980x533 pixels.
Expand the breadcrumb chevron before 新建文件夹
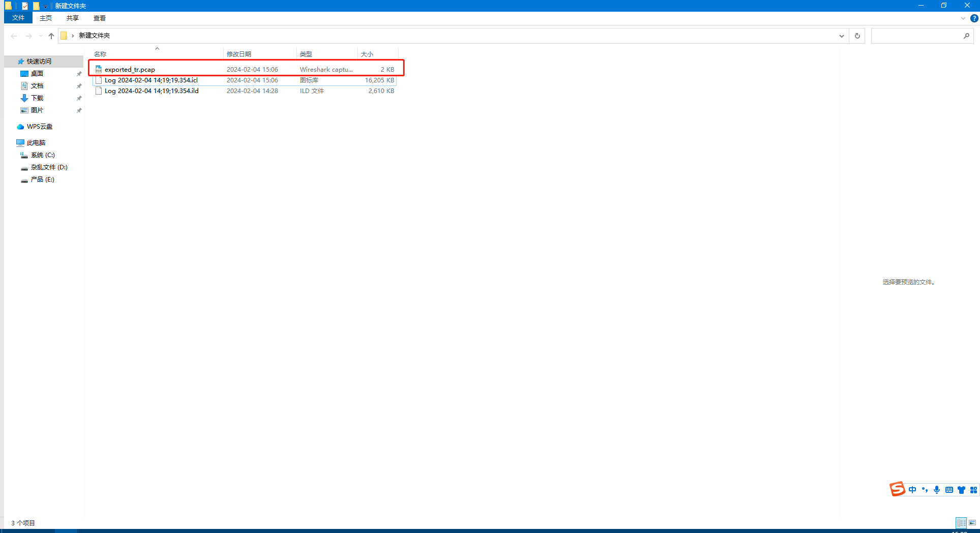click(73, 36)
